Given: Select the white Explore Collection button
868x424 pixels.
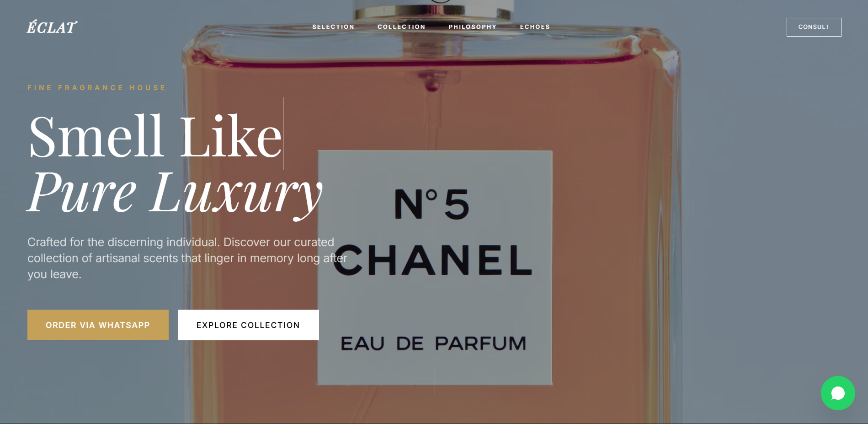Looking at the screenshot, I should (x=248, y=325).
